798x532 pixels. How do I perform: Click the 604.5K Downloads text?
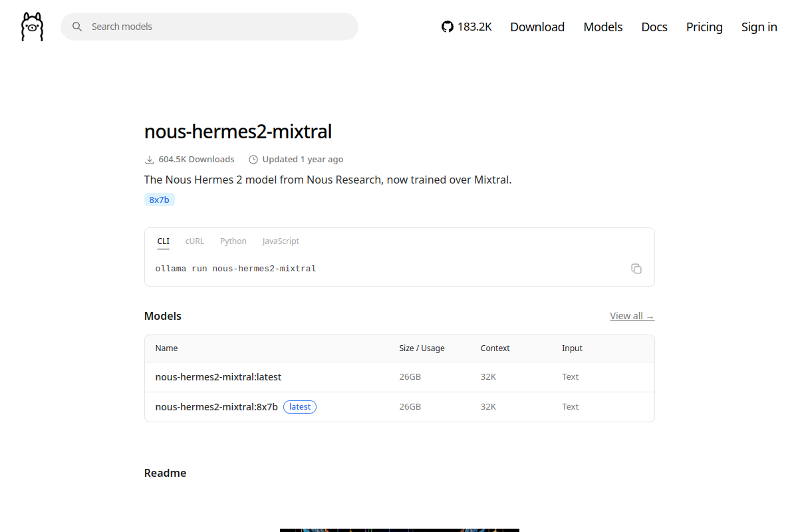click(196, 160)
